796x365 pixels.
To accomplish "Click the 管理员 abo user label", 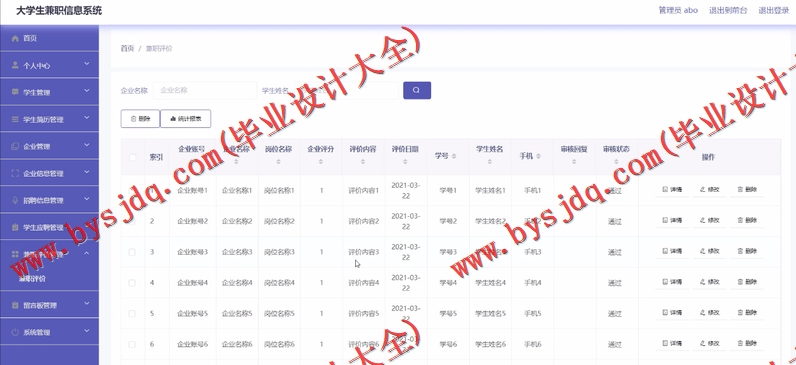I will (x=678, y=10).
